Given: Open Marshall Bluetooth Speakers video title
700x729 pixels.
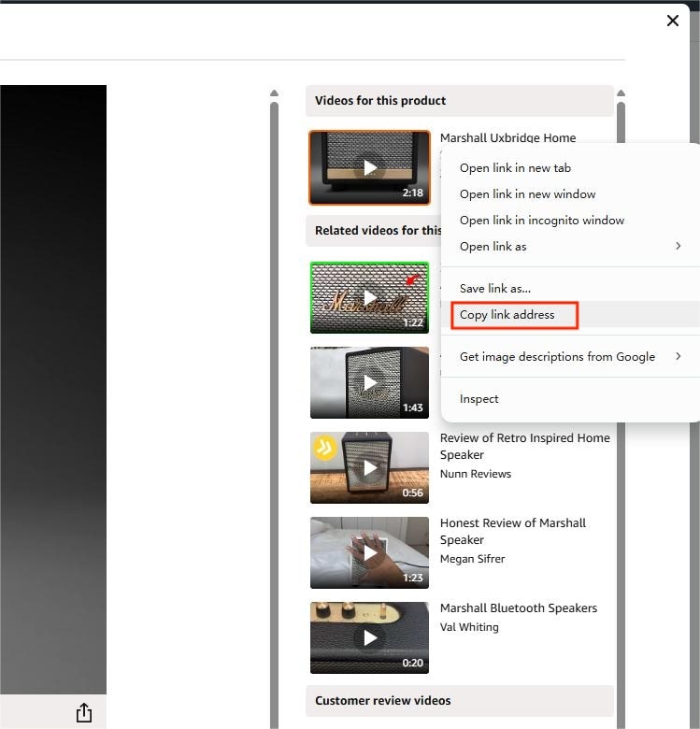Looking at the screenshot, I should [x=519, y=608].
